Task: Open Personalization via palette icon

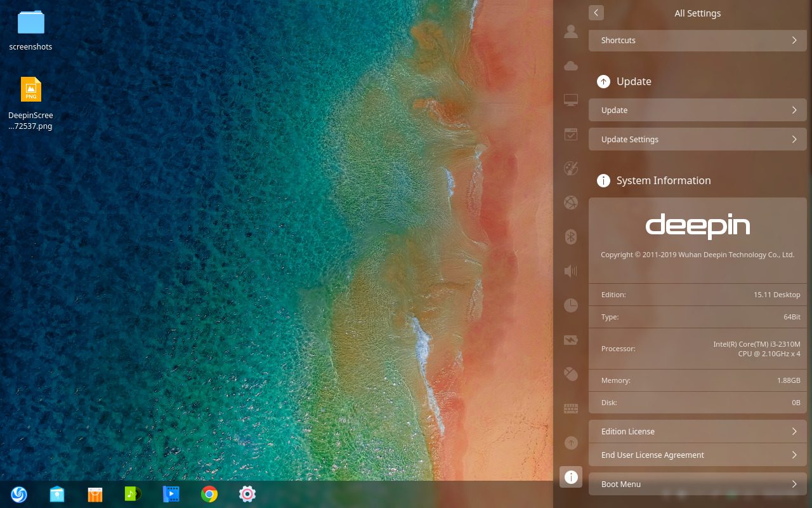Action: tap(570, 168)
